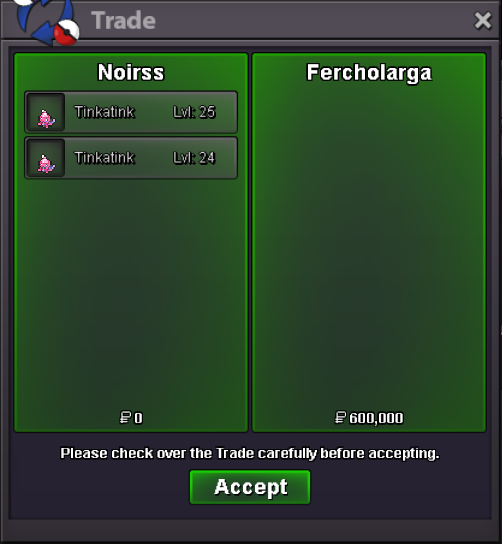The height and width of the screenshot is (544, 502).
Task: Click the Accept trade button
Action: coord(250,487)
